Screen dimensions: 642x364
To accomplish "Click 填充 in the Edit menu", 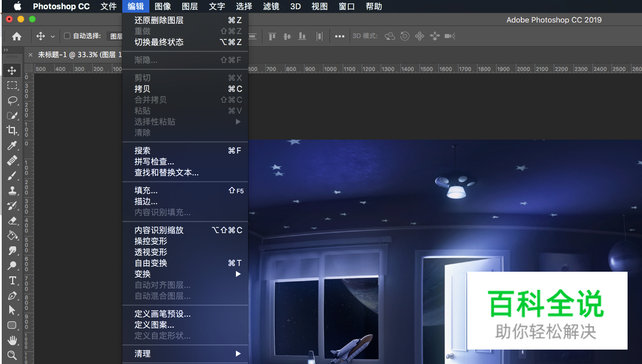I will click(x=144, y=190).
